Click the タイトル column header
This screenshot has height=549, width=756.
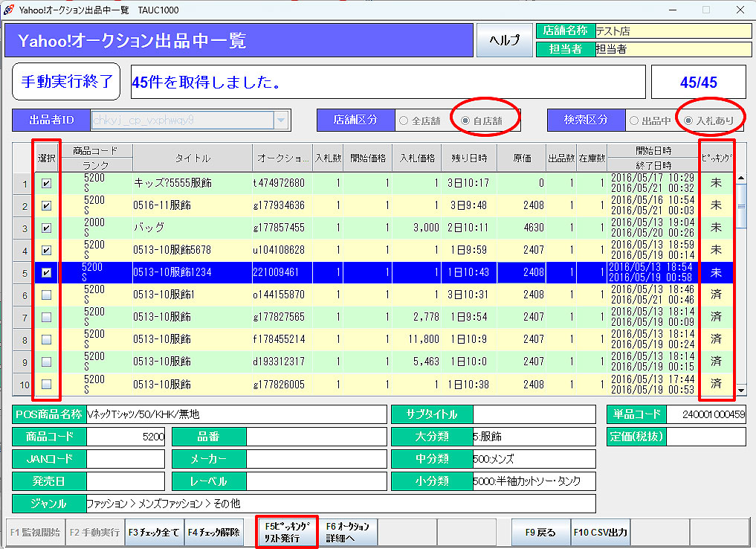tap(193, 158)
